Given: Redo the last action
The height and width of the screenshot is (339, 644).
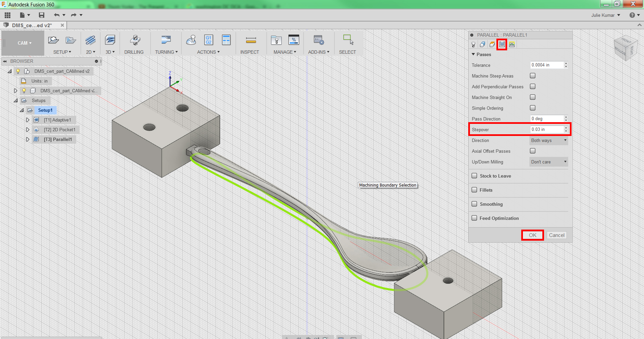Looking at the screenshot, I should [74, 15].
